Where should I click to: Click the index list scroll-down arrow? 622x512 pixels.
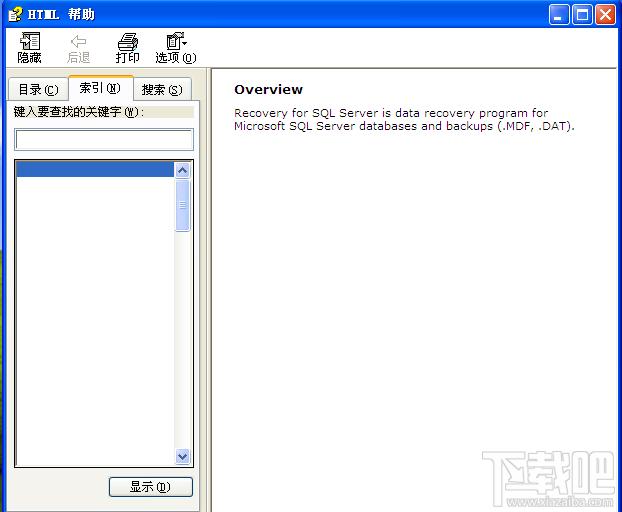point(182,456)
